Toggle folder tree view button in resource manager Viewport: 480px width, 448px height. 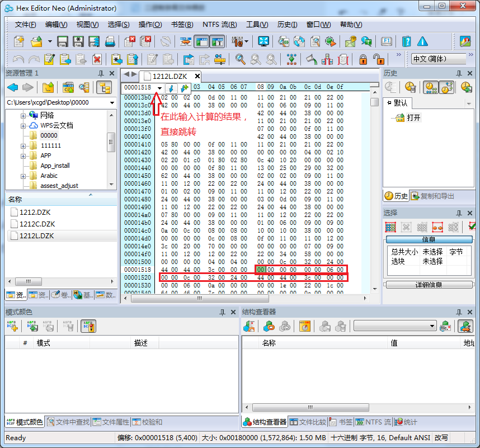(x=103, y=87)
